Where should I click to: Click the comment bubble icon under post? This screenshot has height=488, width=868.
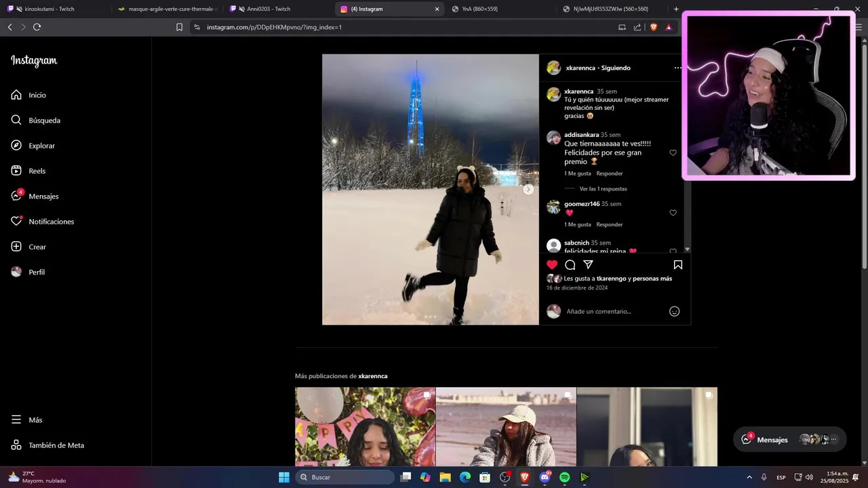(x=570, y=265)
